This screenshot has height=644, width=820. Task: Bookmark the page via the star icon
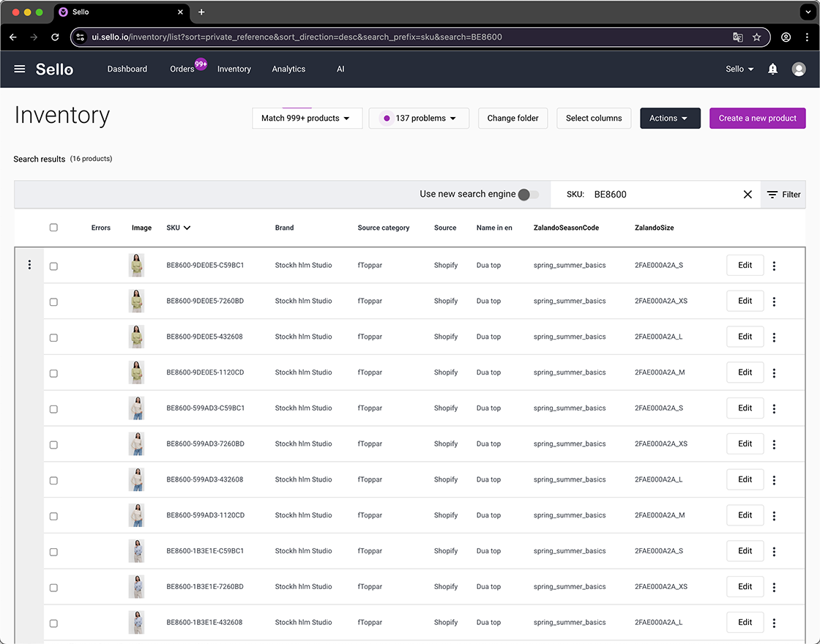click(756, 37)
